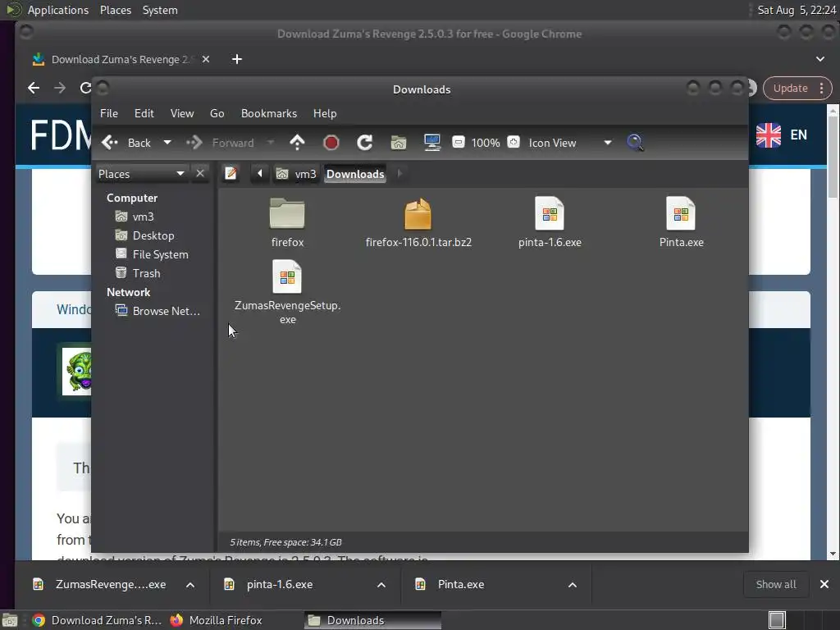Open Chrome tab search chevron
The height and width of the screenshot is (630, 840).
(820, 59)
